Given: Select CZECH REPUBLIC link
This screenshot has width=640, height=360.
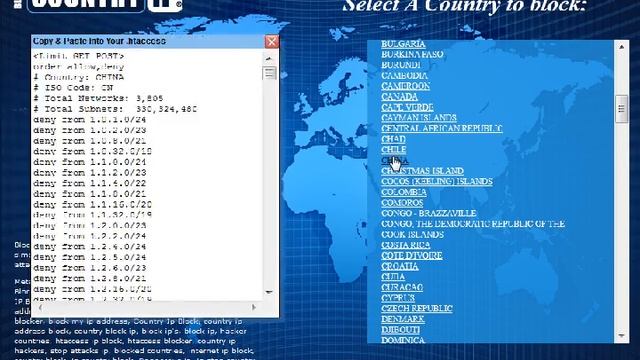Looking at the screenshot, I should (417, 309).
